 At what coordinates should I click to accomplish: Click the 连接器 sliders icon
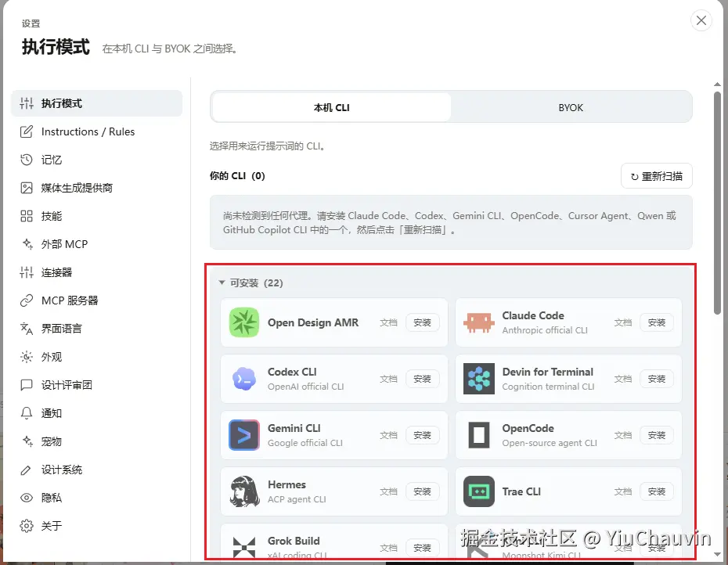tap(27, 272)
